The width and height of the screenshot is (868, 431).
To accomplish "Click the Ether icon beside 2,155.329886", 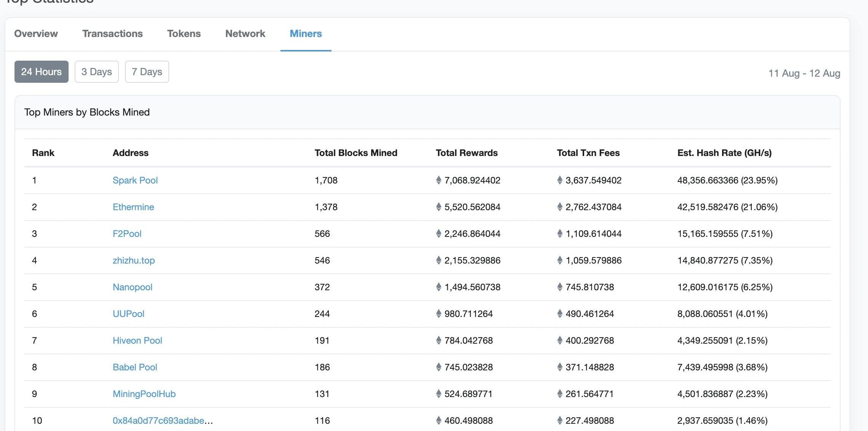I will 439,260.
